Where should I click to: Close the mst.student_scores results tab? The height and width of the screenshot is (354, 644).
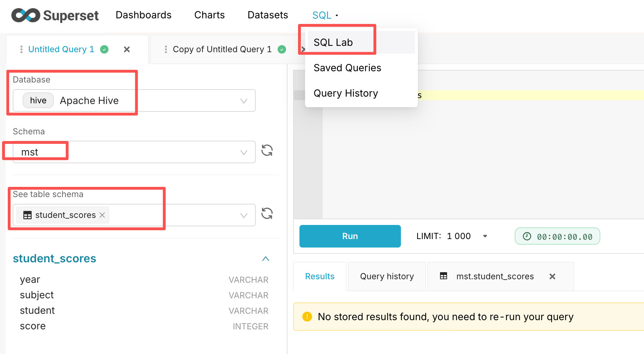tap(552, 276)
